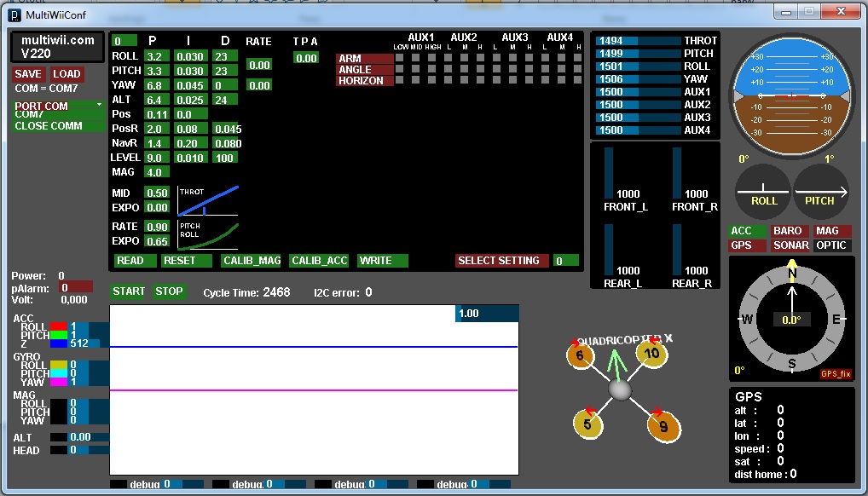Toggle the red ACC ROLL color swatch

pyautogui.click(x=58, y=326)
